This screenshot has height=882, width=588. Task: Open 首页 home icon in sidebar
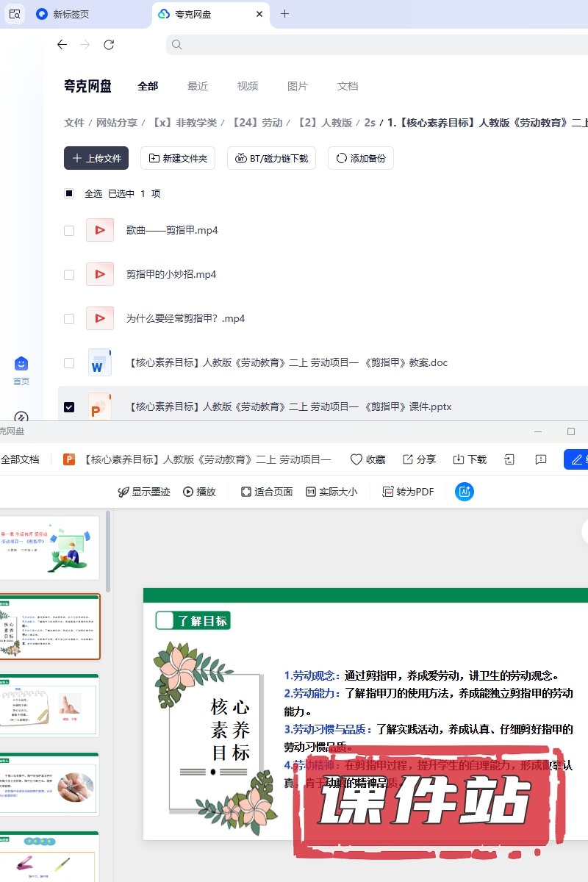tap(21, 365)
